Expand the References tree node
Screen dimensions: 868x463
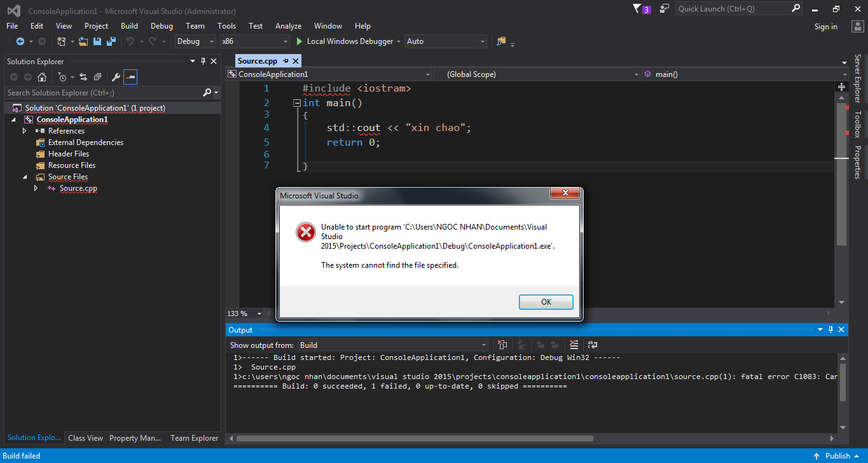tap(25, 131)
